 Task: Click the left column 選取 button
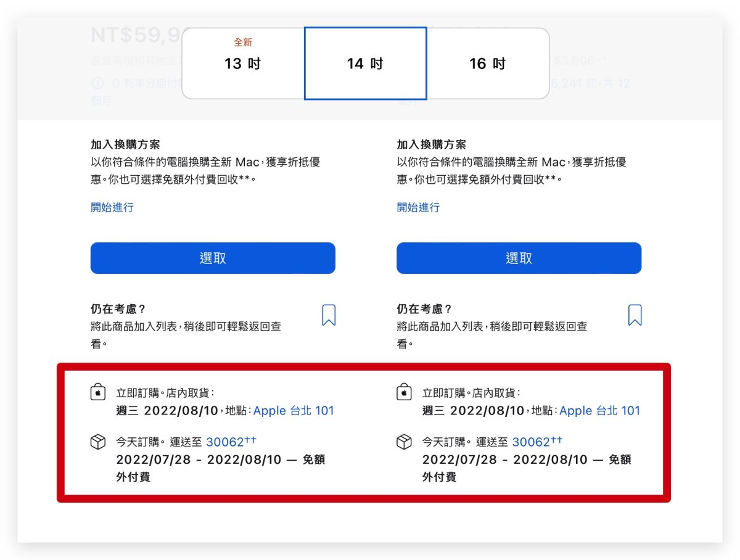[x=213, y=258]
